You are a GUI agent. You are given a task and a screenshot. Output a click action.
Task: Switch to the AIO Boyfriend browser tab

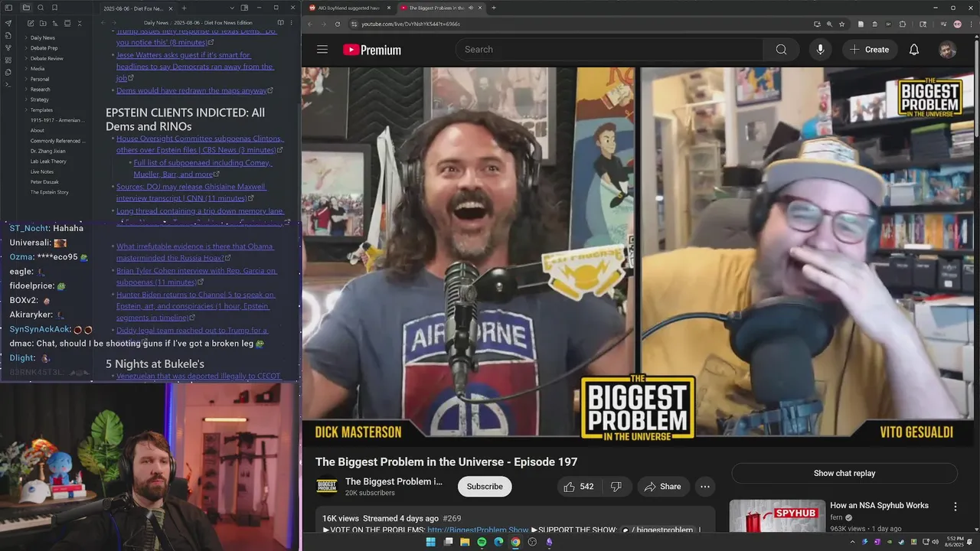pos(349,8)
